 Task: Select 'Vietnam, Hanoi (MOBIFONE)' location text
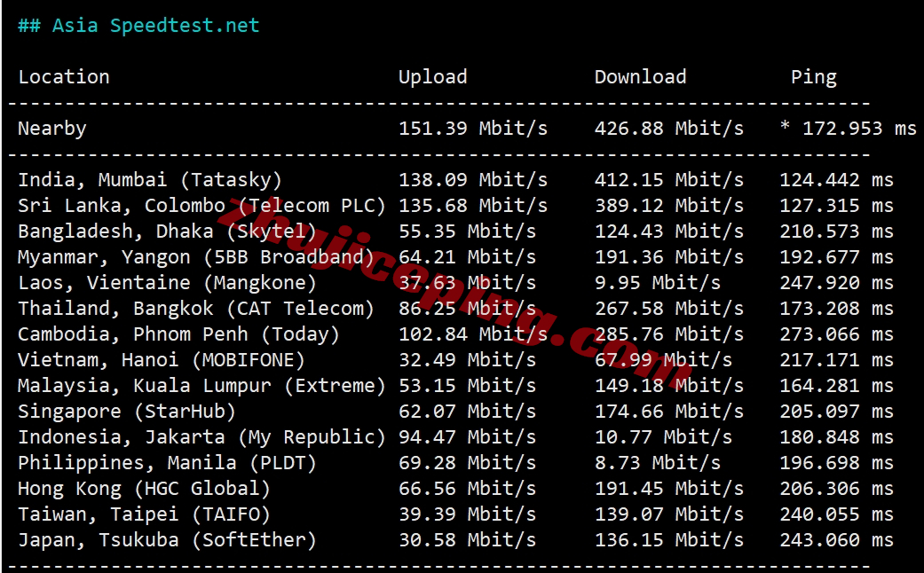click(161, 360)
